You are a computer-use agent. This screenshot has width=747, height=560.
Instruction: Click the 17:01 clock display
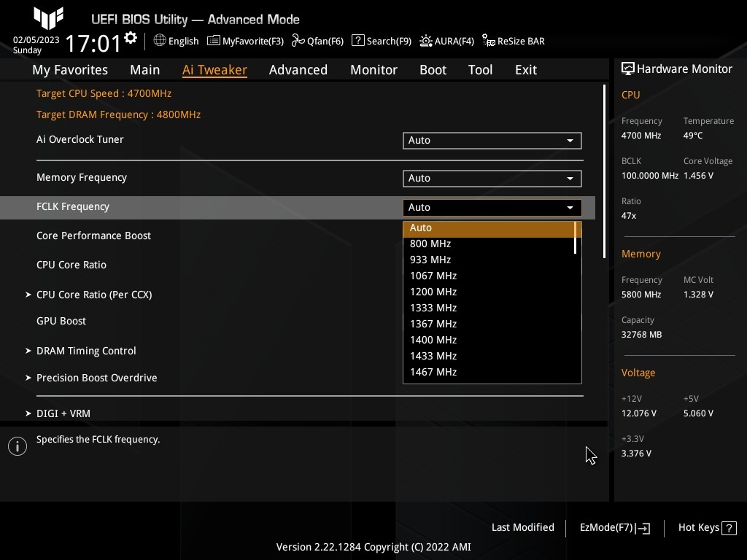93,43
